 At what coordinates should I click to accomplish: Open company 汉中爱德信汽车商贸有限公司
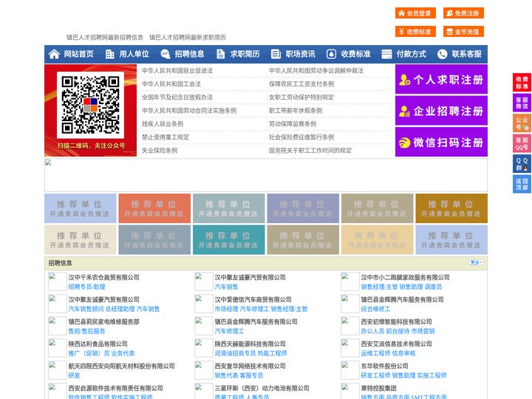click(253, 299)
